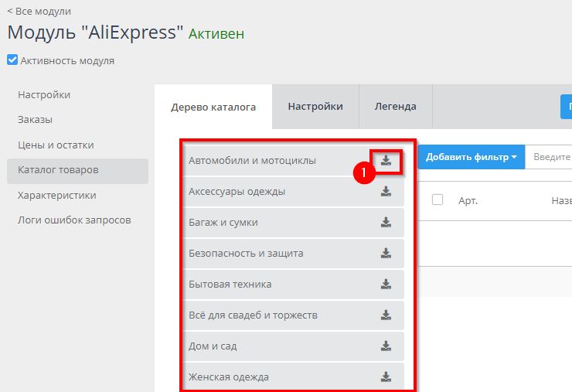Toggle the Активность модуля checkbox
Screen dimensions: 572x392
[12, 60]
